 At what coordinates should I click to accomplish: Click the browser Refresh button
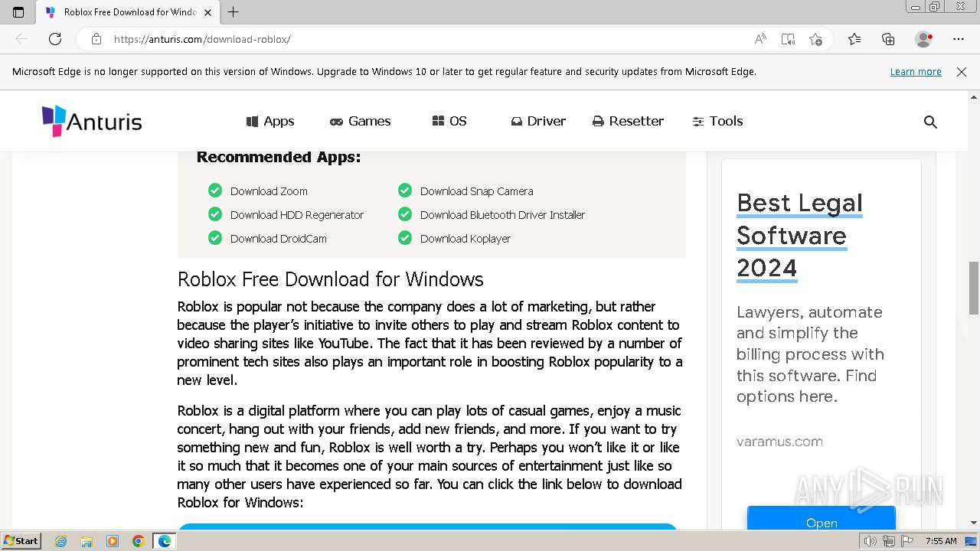55,39
